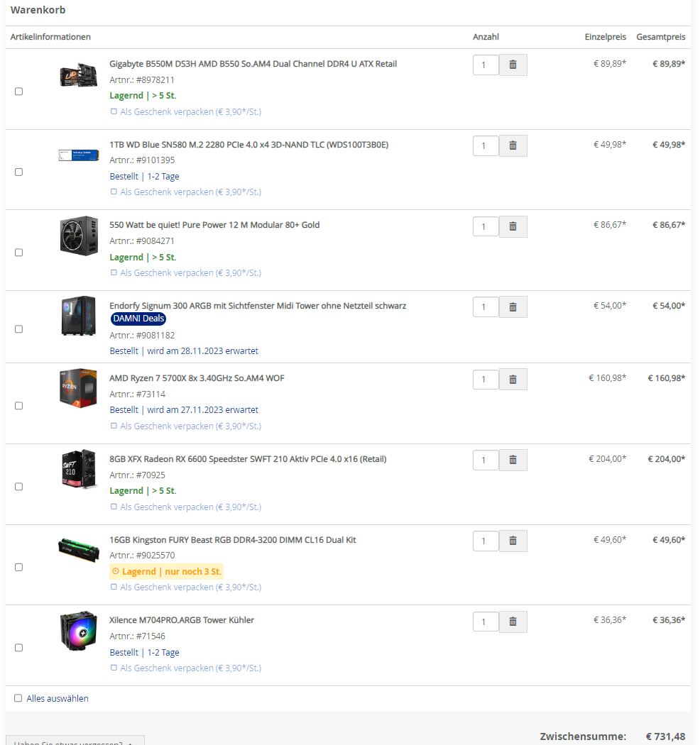View Kingston FURY RAM thumbnail

[x=79, y=550]
